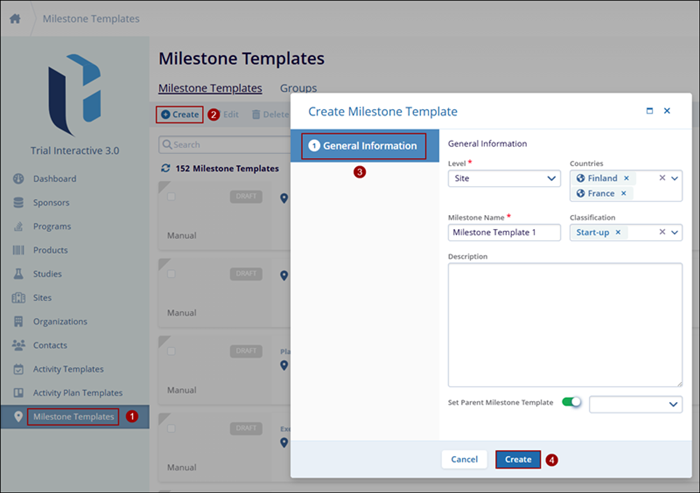Screen dimensions: 700x493
Task: Maximize the Create Milestone Template dialog
Action: point(650,111)
